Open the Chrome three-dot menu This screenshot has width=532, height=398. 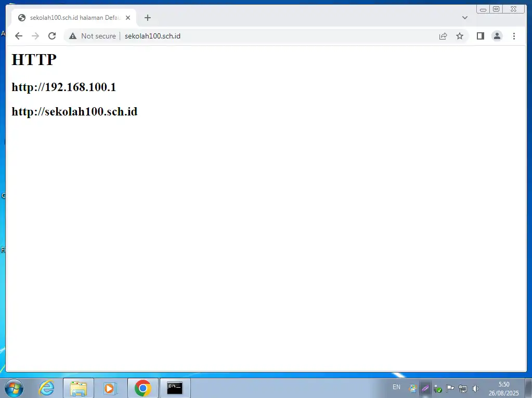click(514, 36)
